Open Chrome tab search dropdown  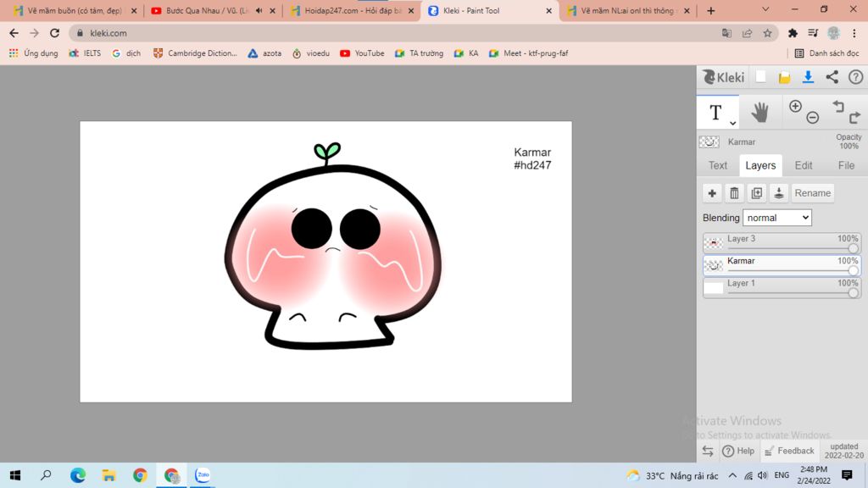pyautogui.click(x=765, y=10)
